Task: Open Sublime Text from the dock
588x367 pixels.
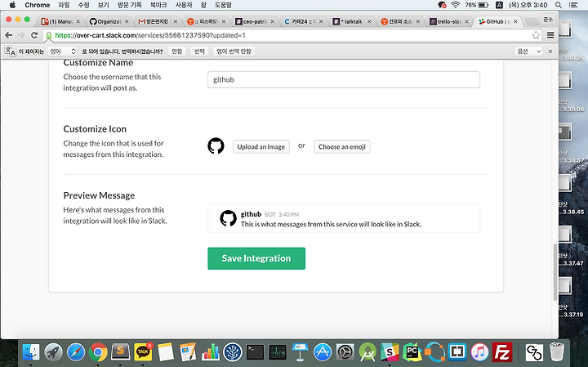Action: point(120,352)
